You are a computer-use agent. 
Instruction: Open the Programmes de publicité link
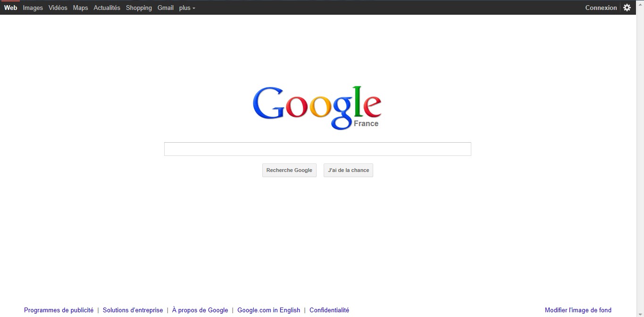(x=59, y=310)
